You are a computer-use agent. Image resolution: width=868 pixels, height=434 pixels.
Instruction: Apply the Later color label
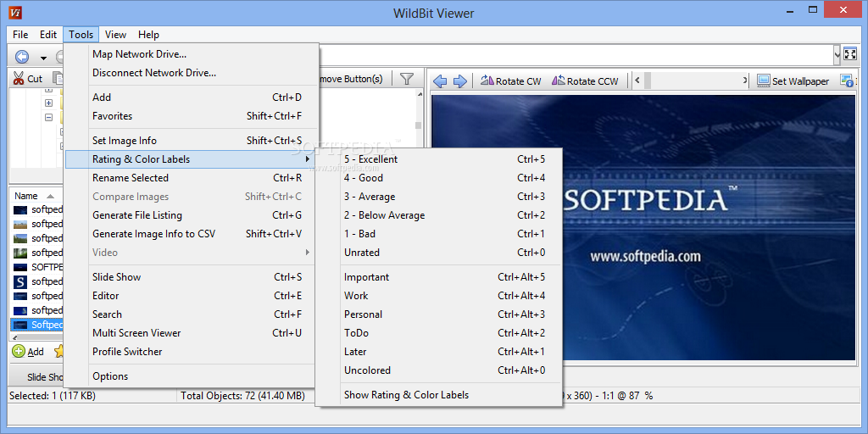click(x=439, y=352)
